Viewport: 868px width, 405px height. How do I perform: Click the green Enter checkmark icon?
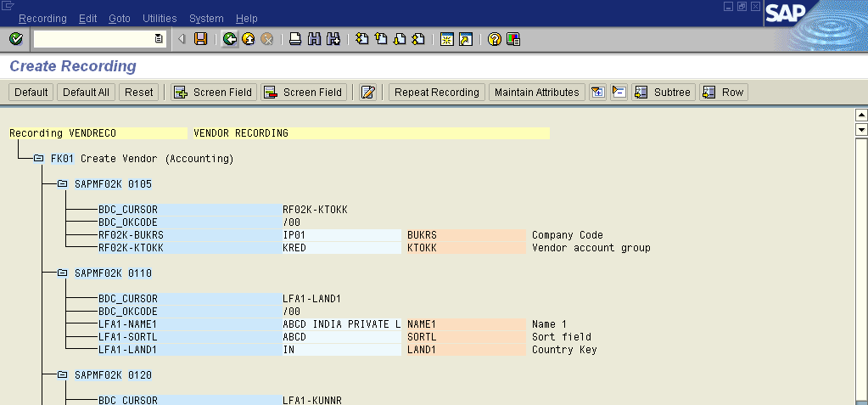pyautogui.click(x=15, y=39)
